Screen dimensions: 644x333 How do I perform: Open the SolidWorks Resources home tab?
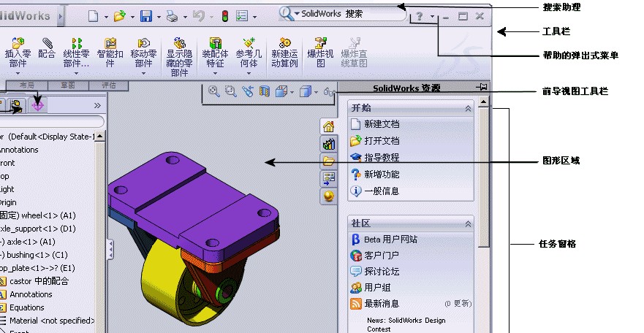(328, 126)
